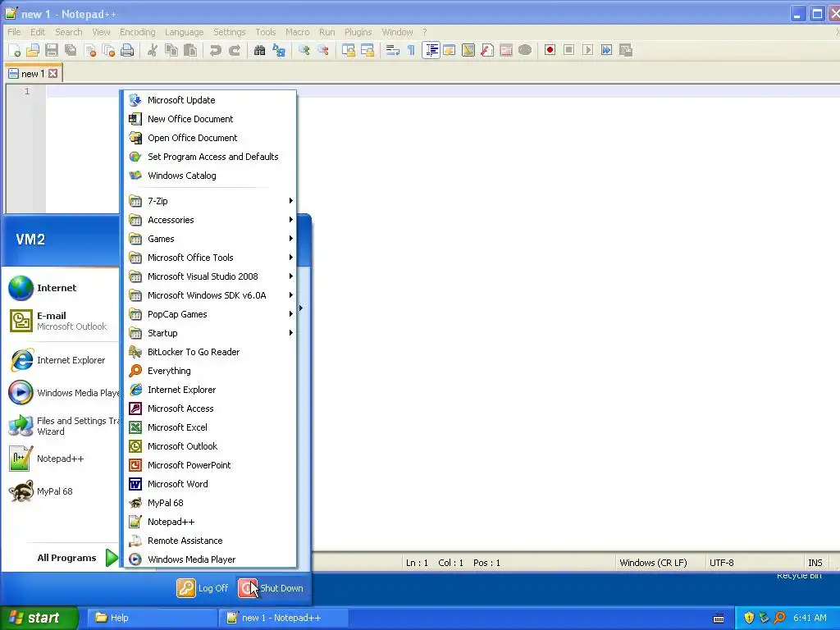Image resolution: width=840 pixels, height=630 pixels.
Task: Toggle Show all characters pilcrow icon
Action: click(x=412, y=50)
